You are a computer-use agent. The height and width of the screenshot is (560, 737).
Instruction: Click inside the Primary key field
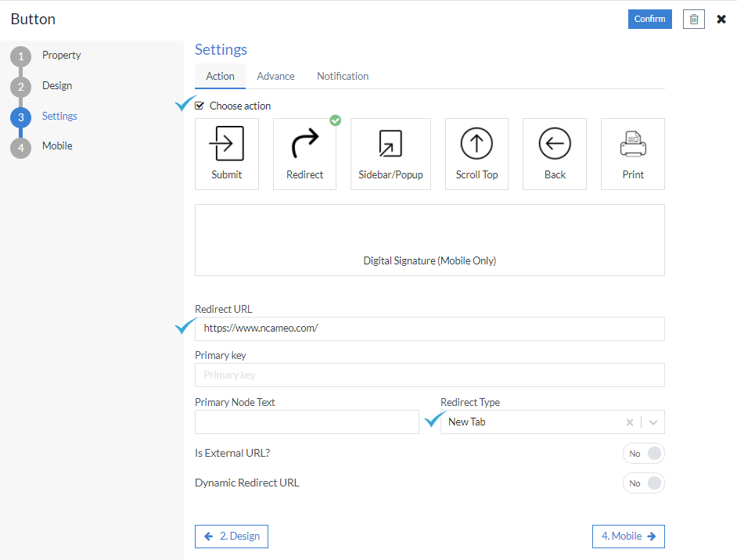tap(430, 375)
